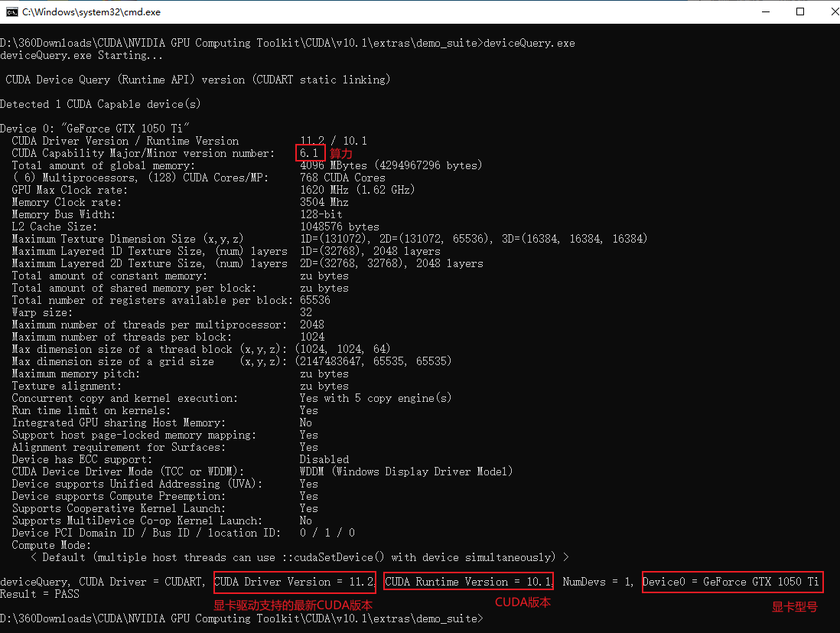Click the registers value '65536'

(315, 300)
